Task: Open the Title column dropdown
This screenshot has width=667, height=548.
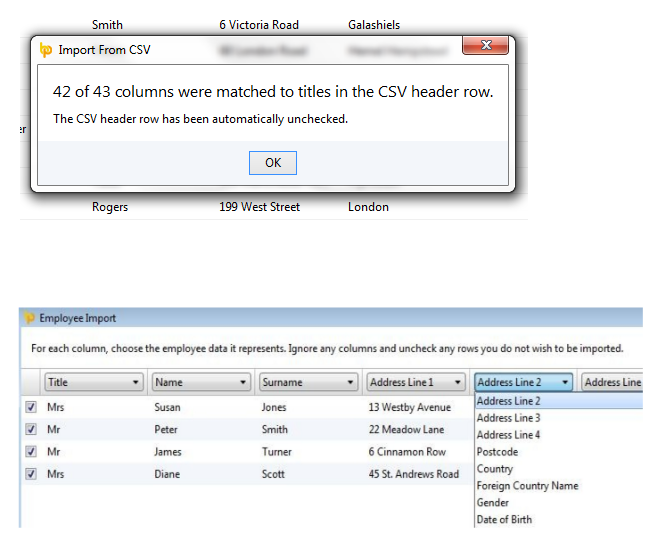Action: (93, 382)
